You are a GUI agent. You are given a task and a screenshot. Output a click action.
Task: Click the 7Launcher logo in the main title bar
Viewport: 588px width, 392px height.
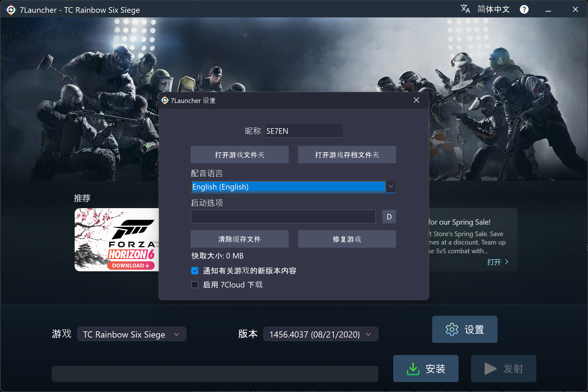(x=11, y=10)
